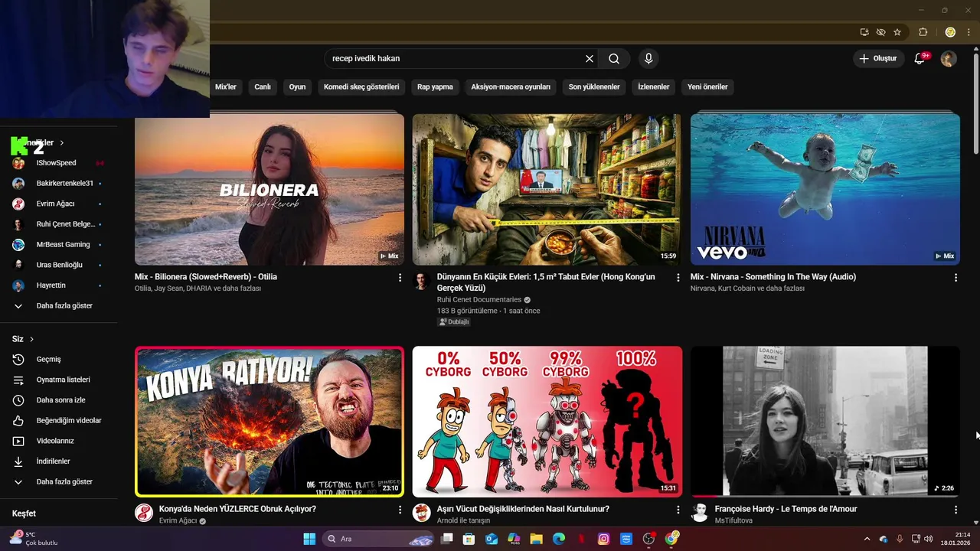Open Ruhi Cenet channel avatar beside video
The width and height of the screenshot is (980, 551).
pyautogui.click(x=421, y=281)
